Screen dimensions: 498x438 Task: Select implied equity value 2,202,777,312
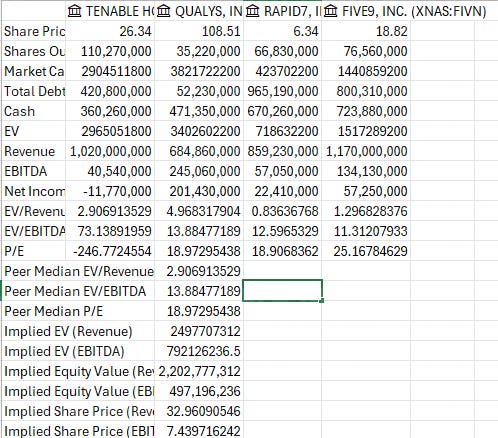(199, 371)
